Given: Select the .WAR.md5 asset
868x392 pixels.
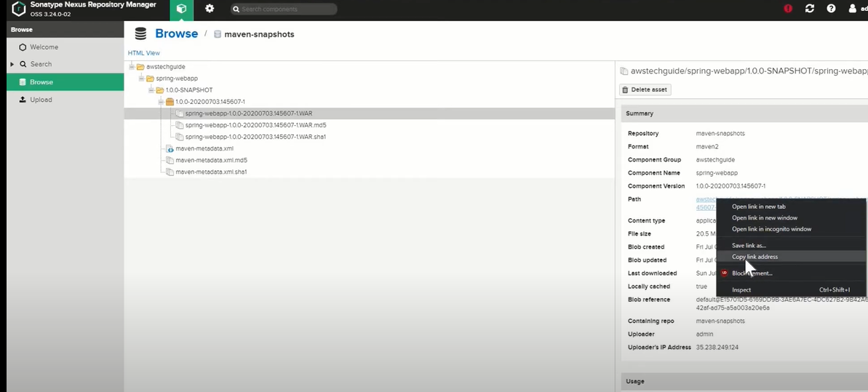Looking at the screenshot, I should 256,125.
